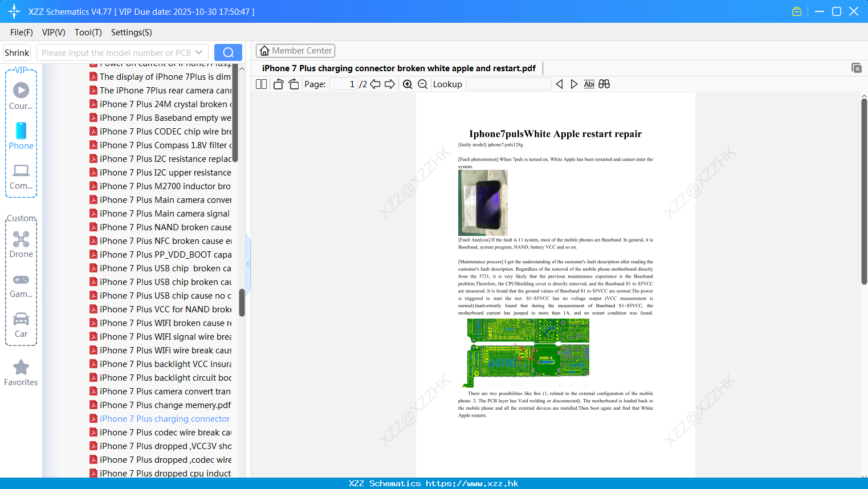Toggle two-page view layout icon
Viewport: 868px width, 489px height.
coord(262,84)
